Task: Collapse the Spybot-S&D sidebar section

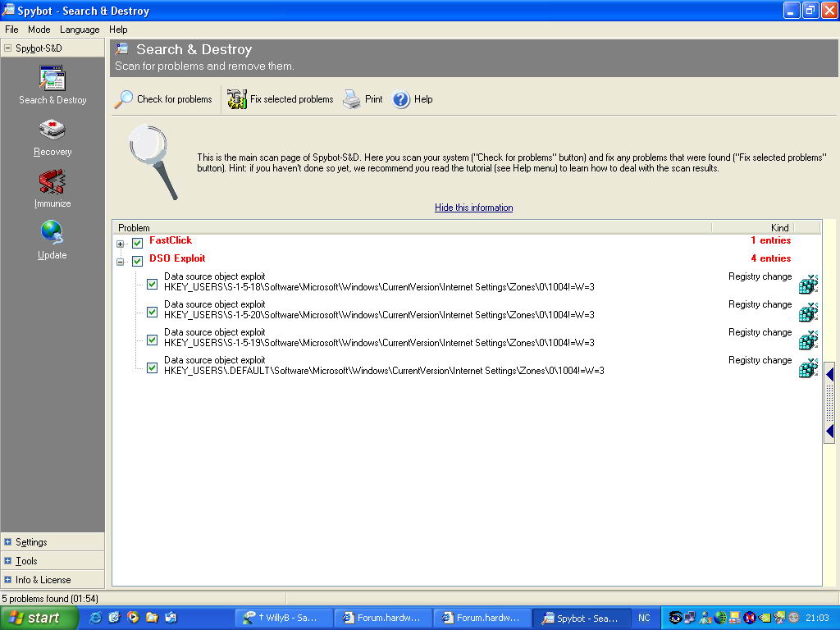Action: point(7,48)
